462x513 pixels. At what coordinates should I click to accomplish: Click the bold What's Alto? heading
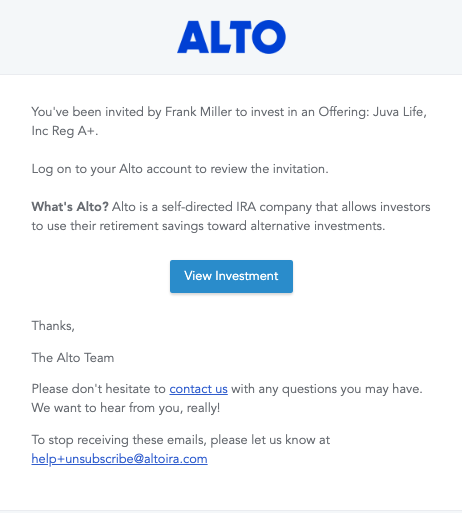click(70, 207)
